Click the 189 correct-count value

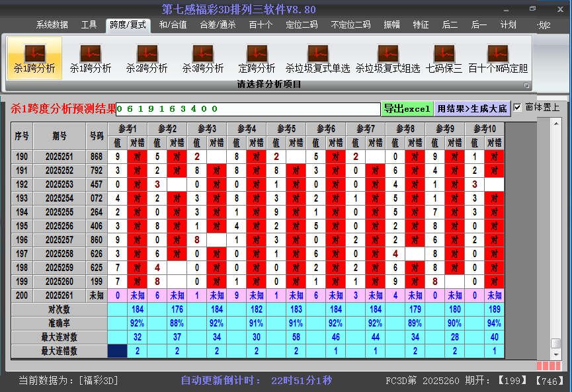494,309
